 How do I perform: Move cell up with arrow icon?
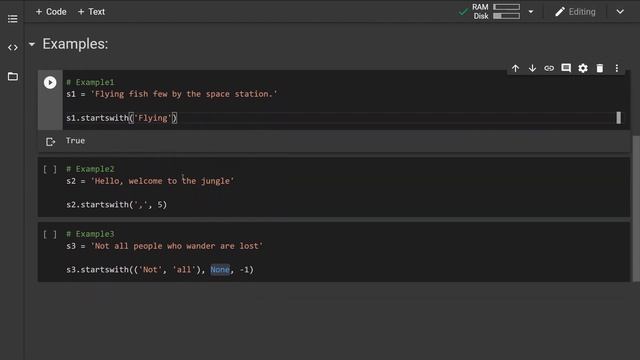(516, 68)
